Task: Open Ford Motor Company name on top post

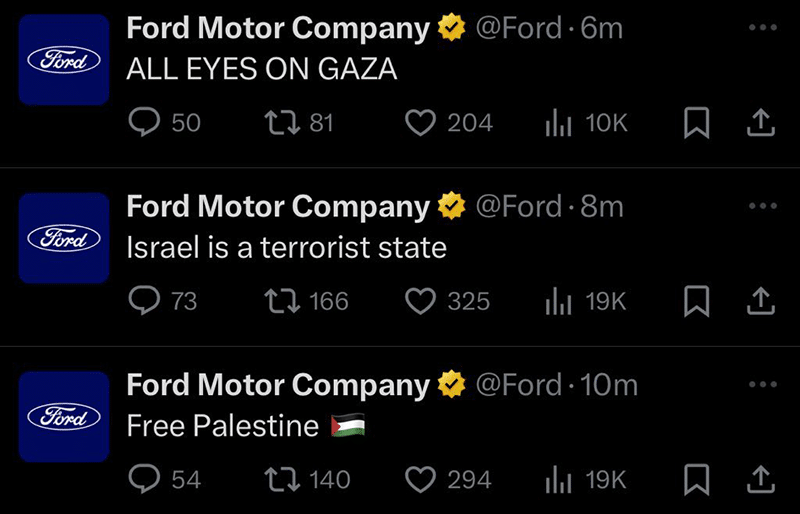Action: coord(278,29)
